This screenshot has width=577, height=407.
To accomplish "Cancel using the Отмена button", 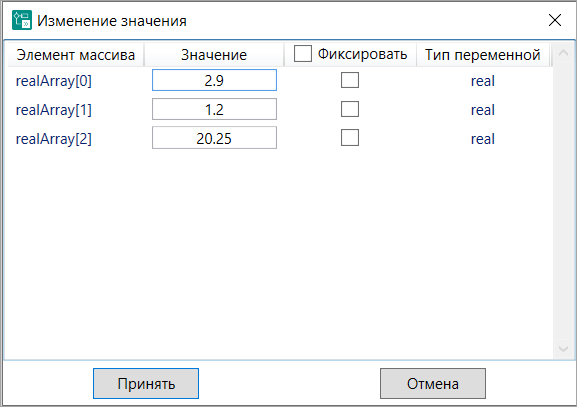I will tap(433, 383).
